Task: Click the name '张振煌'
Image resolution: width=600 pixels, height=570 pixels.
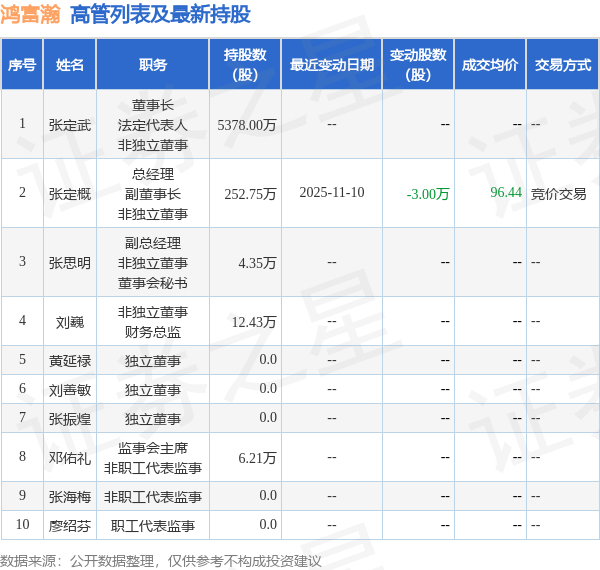Action: pyautogui.click(x=70, y=419)
